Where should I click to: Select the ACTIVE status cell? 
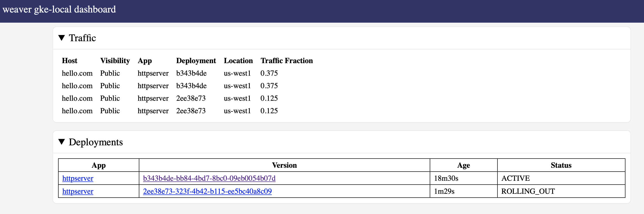(x=561, y=178)
